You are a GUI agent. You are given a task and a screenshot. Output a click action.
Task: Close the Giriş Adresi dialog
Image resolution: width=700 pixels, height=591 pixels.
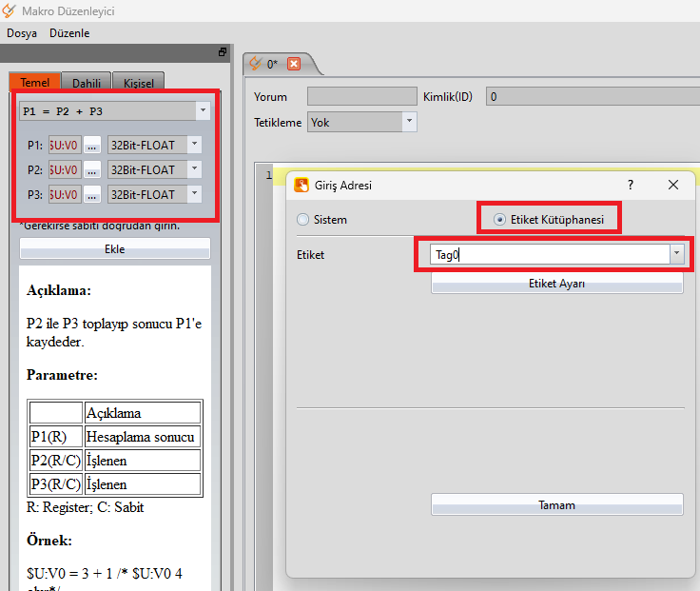(x=673, y=185)
